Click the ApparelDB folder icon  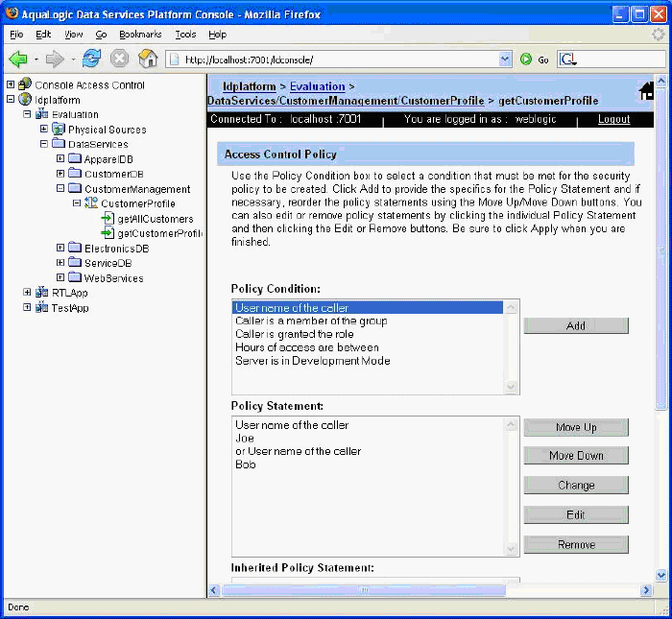pos(75,158)
